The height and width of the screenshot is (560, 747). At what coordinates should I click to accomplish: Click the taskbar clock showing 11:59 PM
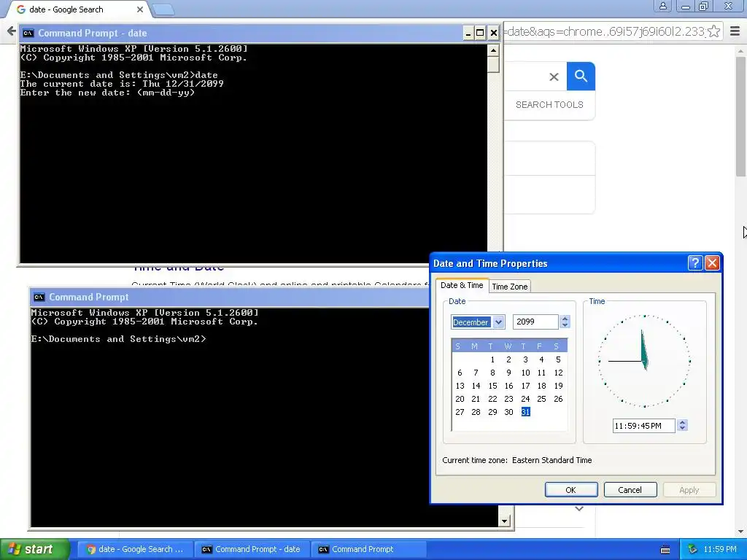tap(720, 549)
